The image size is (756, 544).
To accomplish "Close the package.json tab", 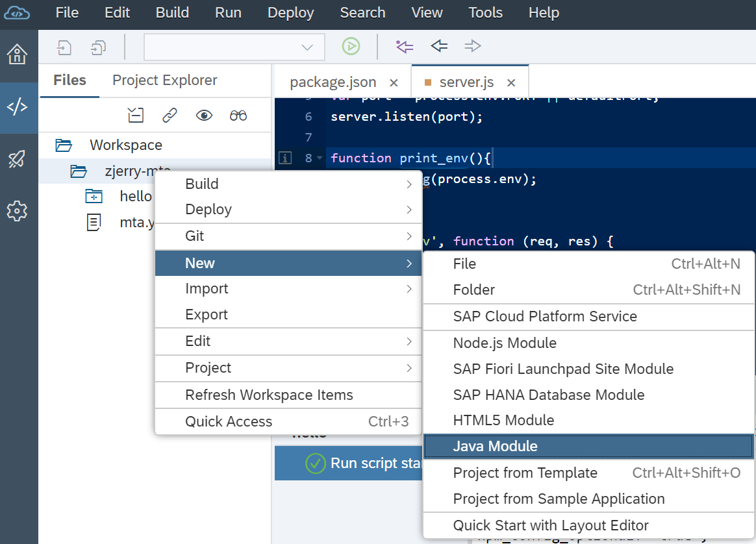I will point(394,82).
